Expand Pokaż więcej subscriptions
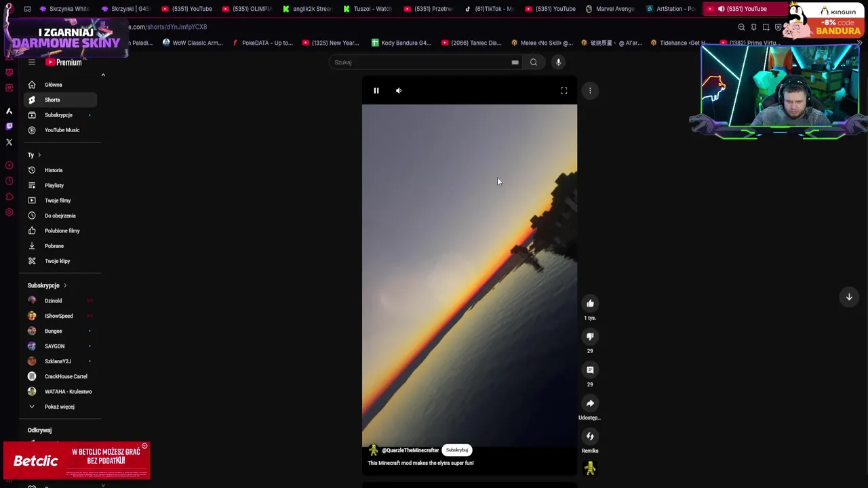 coord(60,407)
